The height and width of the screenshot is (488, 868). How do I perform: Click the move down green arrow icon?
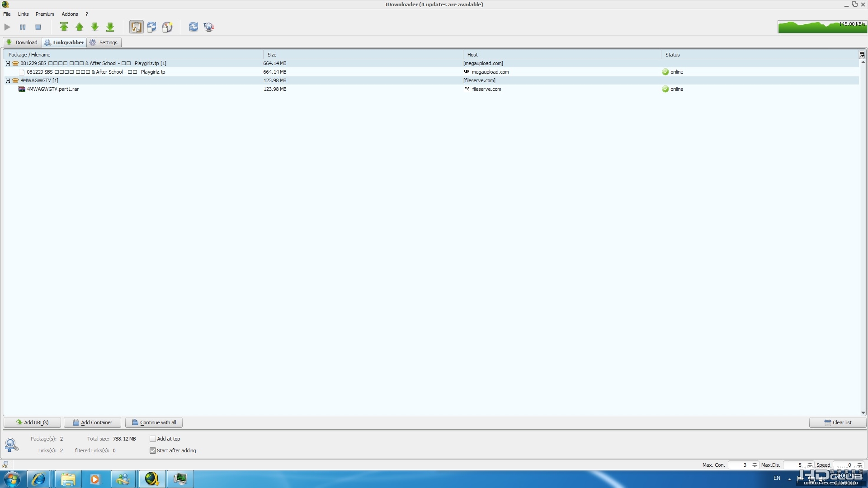pyautogui.click(x=94, y=27)
